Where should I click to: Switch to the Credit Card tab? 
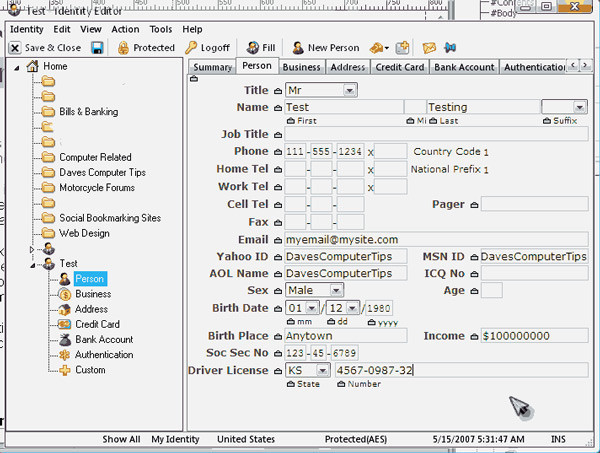point(400,68)
